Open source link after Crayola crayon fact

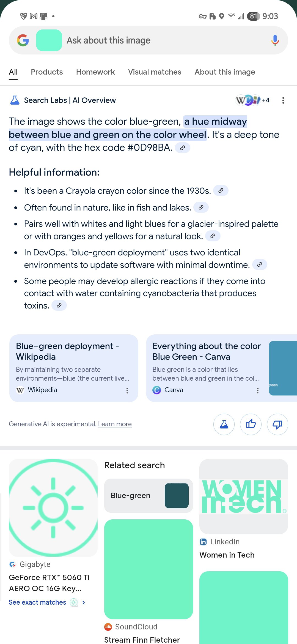(x=221, y=190)
